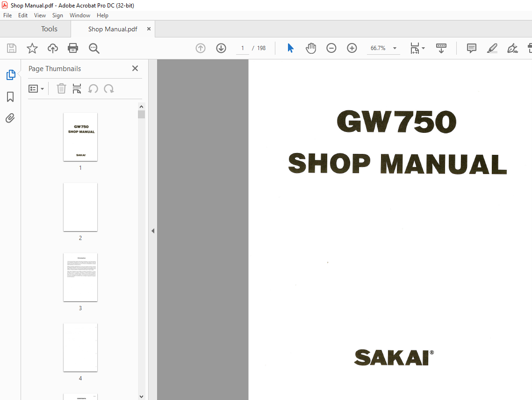Click thumbnail scrollbar down arrow
Image resolution: width=532 pixels, height=400 pixels.
click(x=142, y=396)
